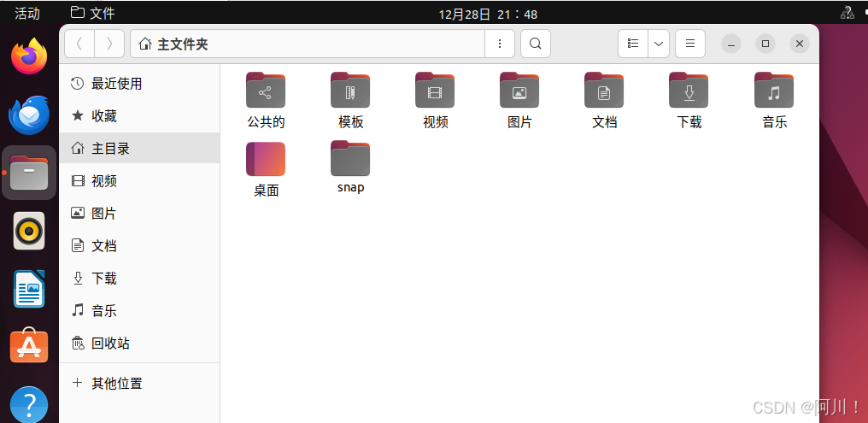
Task: Switch to list view button
Action: 633,44
